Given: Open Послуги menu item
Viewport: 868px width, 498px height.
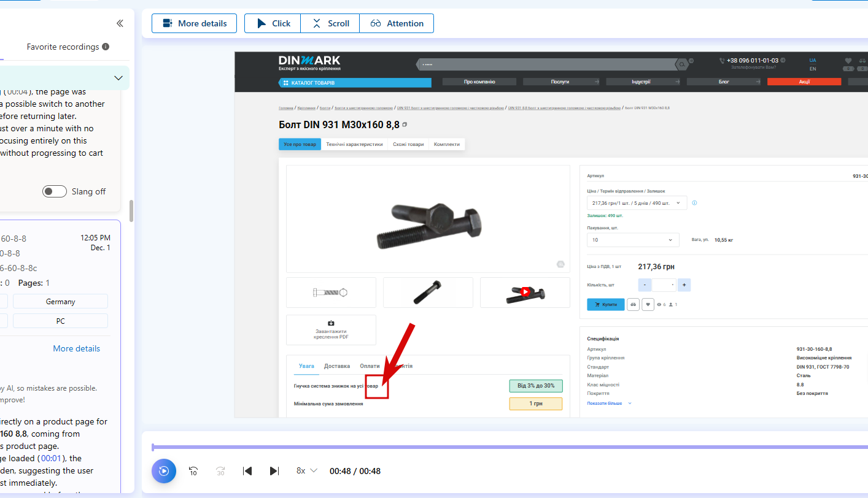Looking at the screenshot, I should coord(561,82).
